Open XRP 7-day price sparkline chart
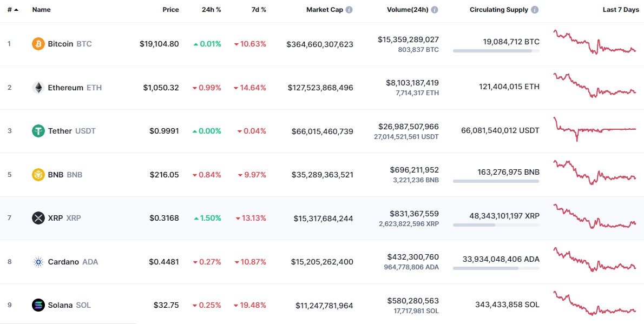Image resolution: width=644 pixels, height=324 pixels. click(x=595, y=216)
